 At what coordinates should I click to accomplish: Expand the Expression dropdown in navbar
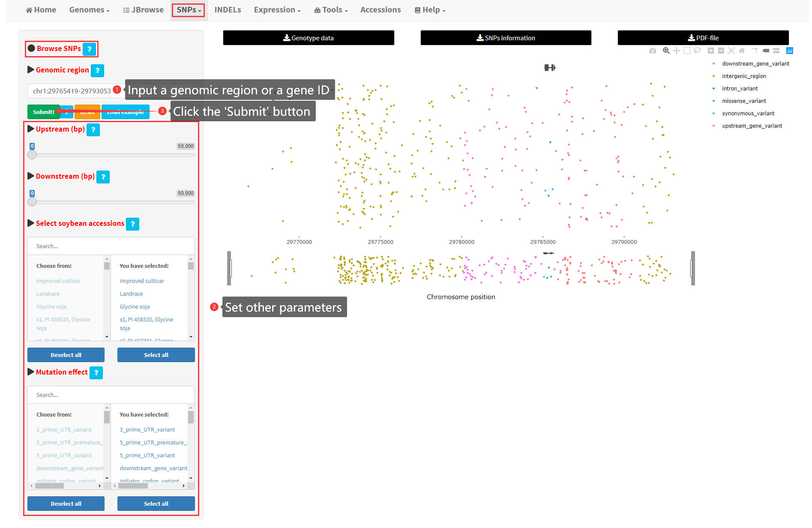pyautogui.click(x=277, y=10)
